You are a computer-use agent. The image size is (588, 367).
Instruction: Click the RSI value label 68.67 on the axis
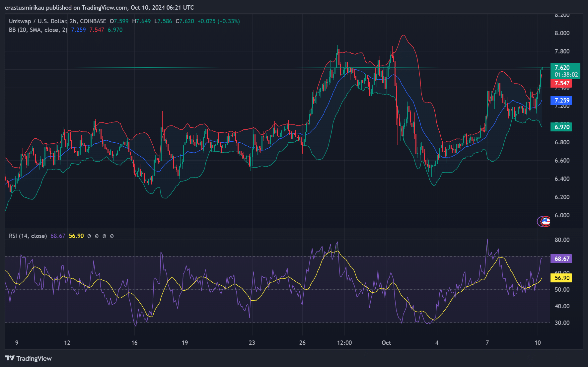(x=561, y=259)
